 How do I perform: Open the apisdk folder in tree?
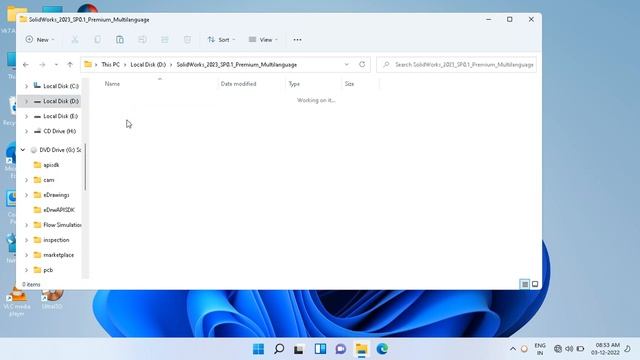(51, 165)
